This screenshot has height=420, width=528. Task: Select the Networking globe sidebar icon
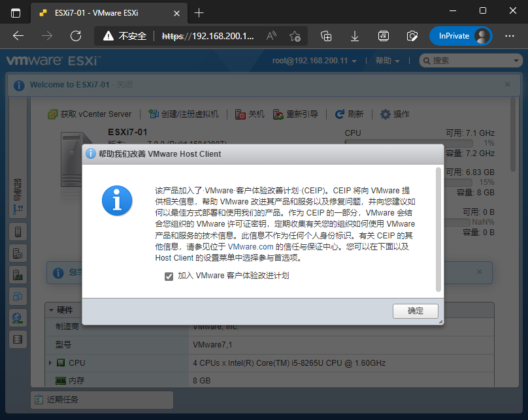click(x=18, y=317)
